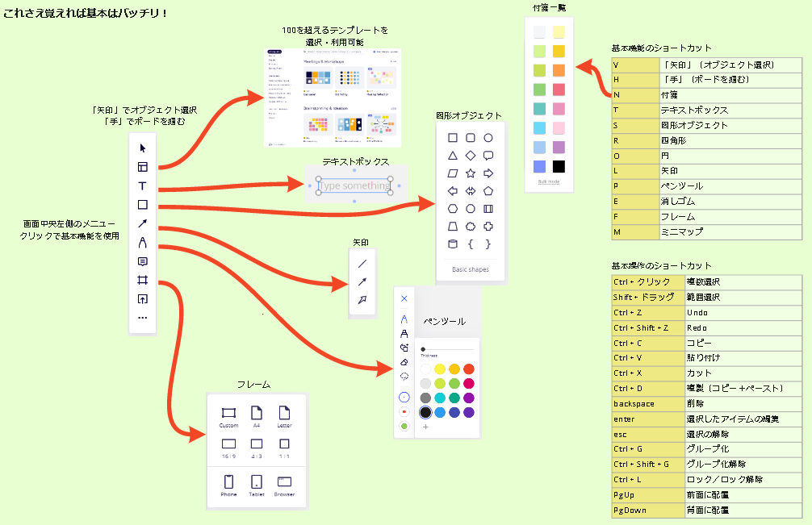812x525 pixels.
Task: Expand the three-dots more tools menu
Action: [143, 318]
